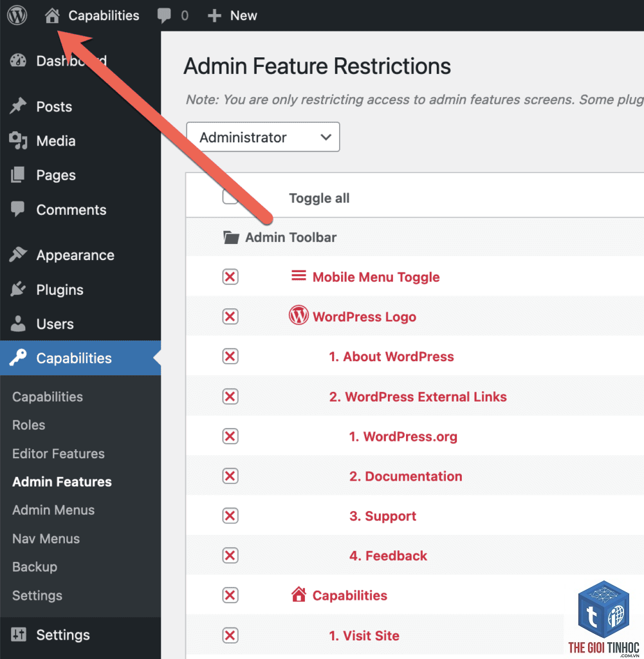This screenshot has width=644, height=659.
Task: Toggle restriction for About WordPress
Action: click(230, 357)
